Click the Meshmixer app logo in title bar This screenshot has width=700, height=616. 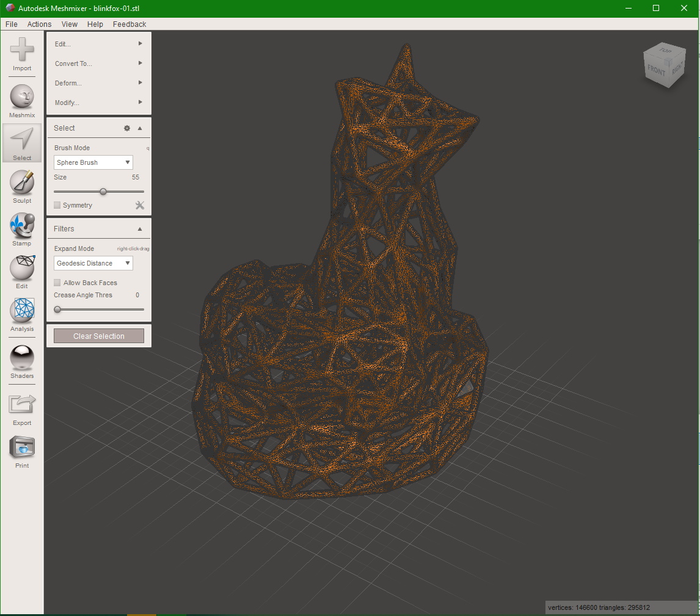pos(10,8)
